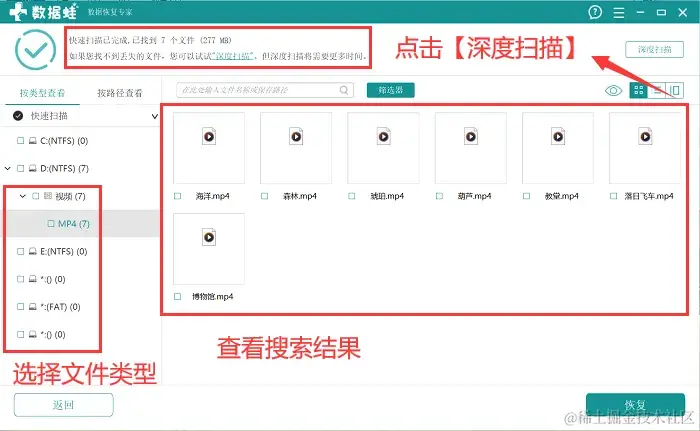
Task: Switch to list view layout
Action: click(x=657, y=90)
